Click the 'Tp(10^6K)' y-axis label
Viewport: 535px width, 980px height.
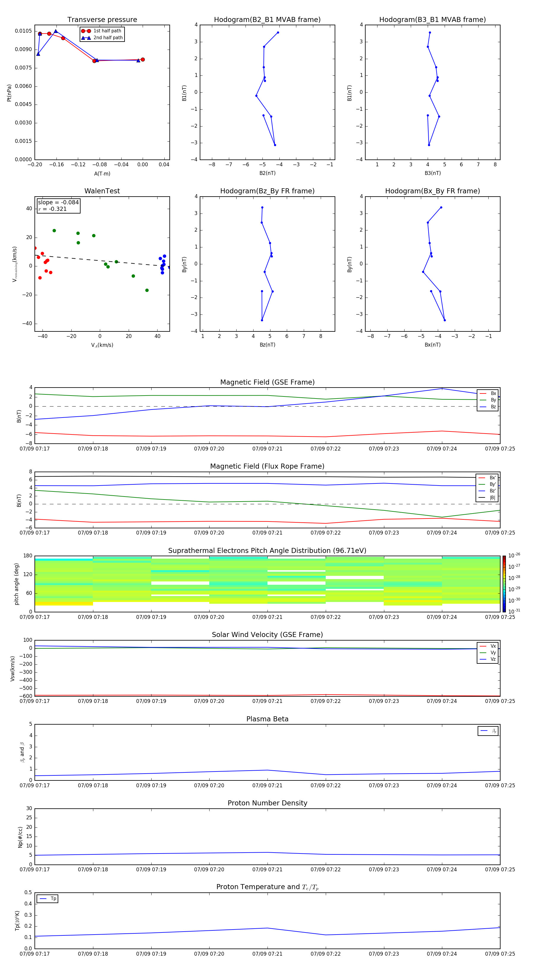17,921
